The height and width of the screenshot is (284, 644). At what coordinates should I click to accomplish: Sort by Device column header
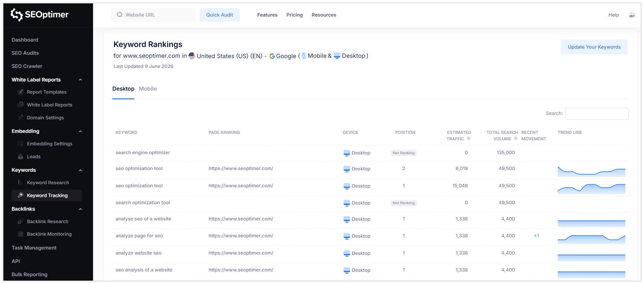coord(350,133)
